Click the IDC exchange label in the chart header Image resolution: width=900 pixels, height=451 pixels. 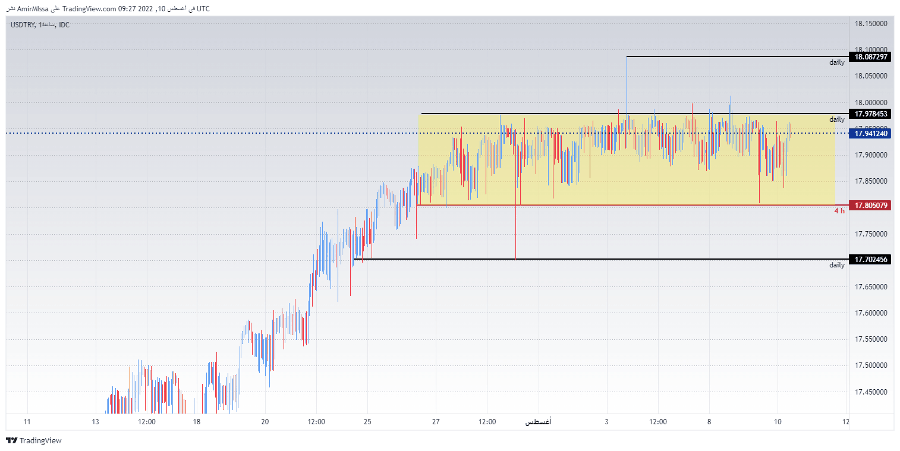coord(63,25)
